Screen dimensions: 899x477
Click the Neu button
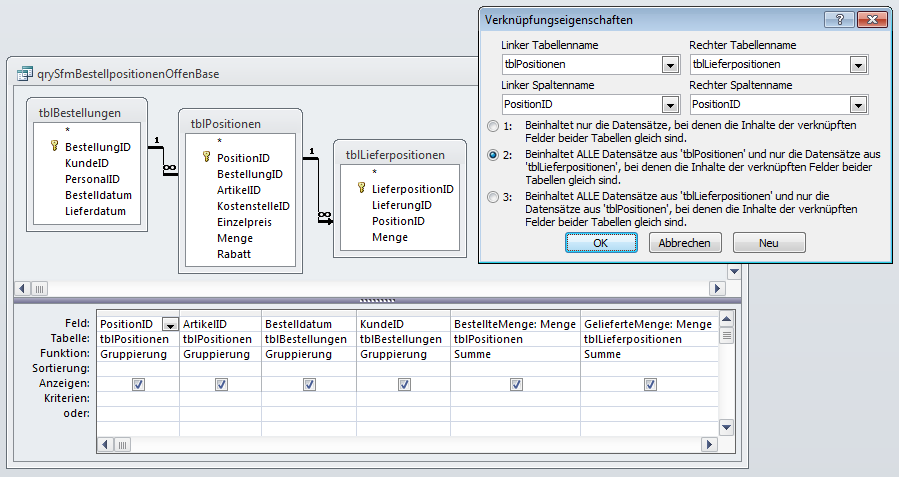coord(768,243)
